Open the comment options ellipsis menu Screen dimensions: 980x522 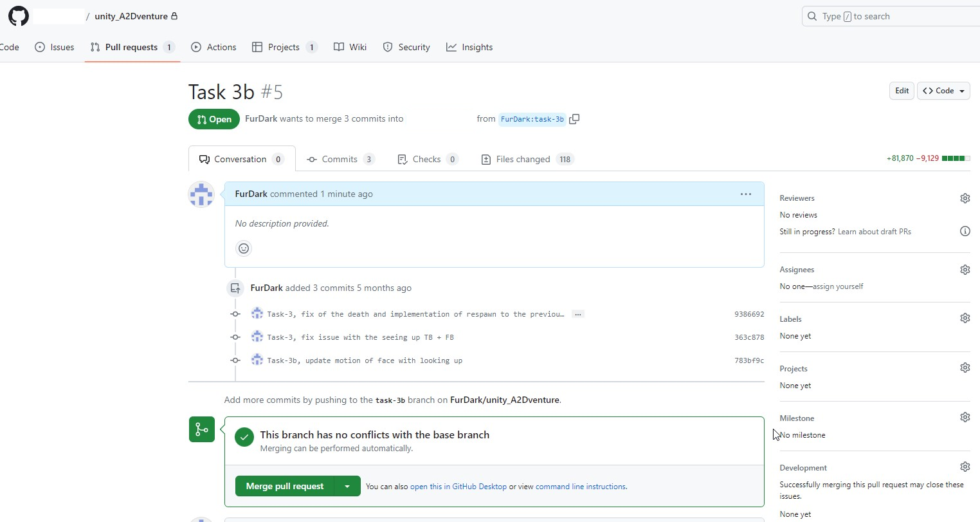pyautogui.click(x=745, y=194)
